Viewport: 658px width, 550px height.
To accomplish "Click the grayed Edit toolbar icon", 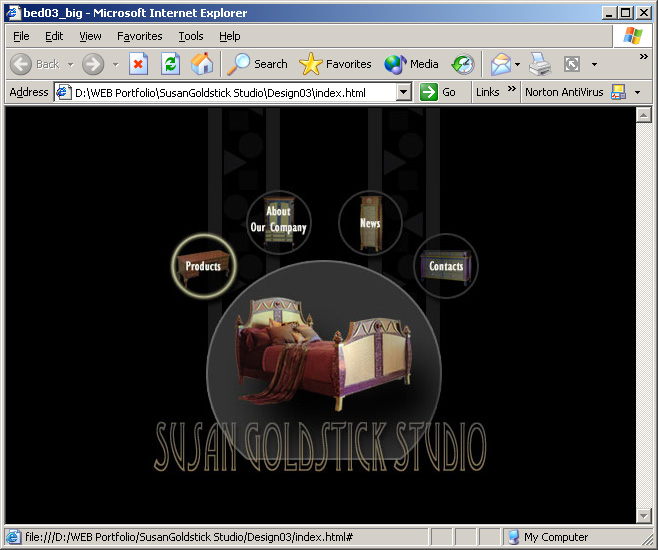I will 572,64.
